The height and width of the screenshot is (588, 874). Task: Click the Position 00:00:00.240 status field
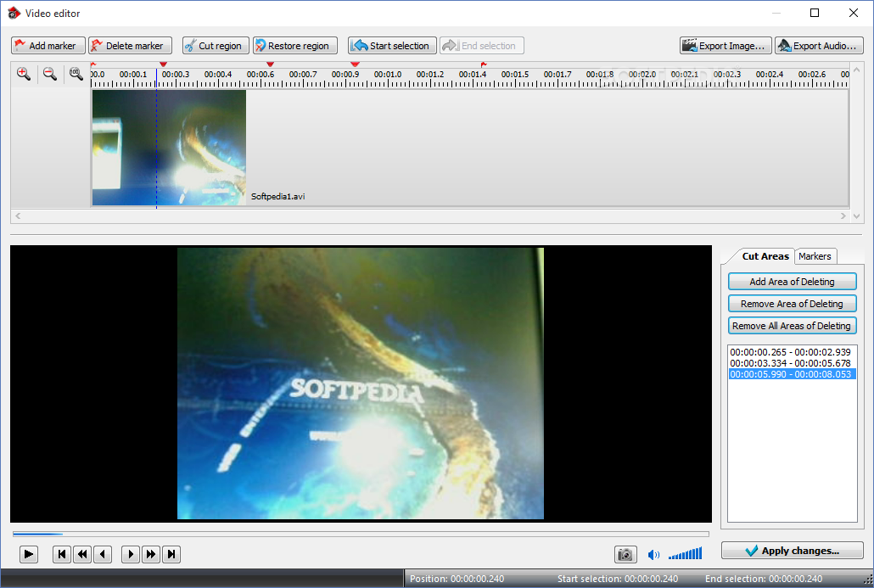click(x=457, y=579)
